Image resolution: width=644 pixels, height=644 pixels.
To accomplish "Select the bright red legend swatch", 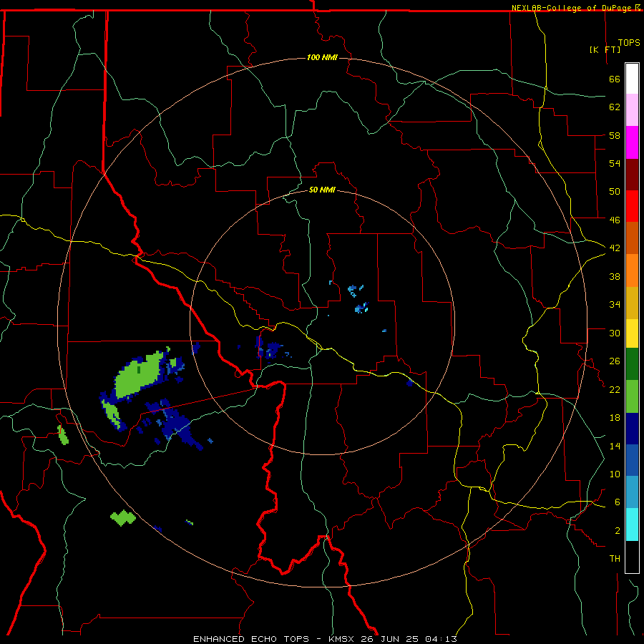I will [632, 206].
